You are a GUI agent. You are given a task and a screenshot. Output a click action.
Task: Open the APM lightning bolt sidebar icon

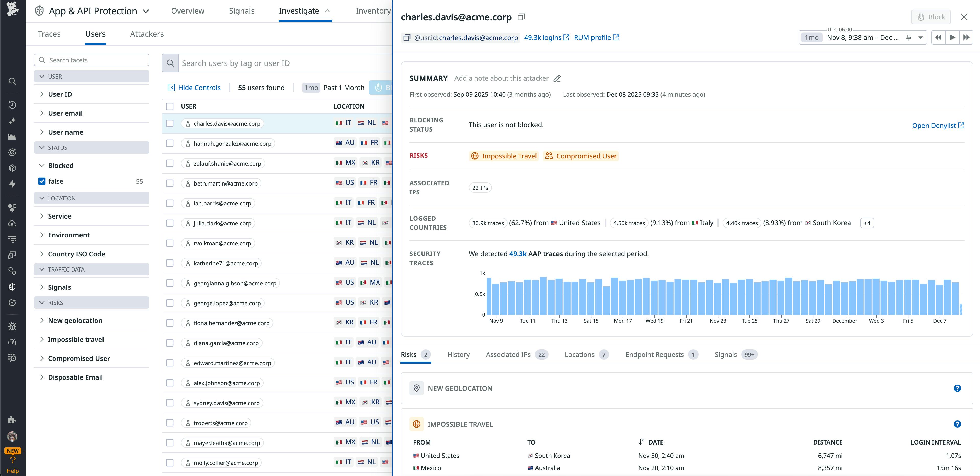pos(12,184)
